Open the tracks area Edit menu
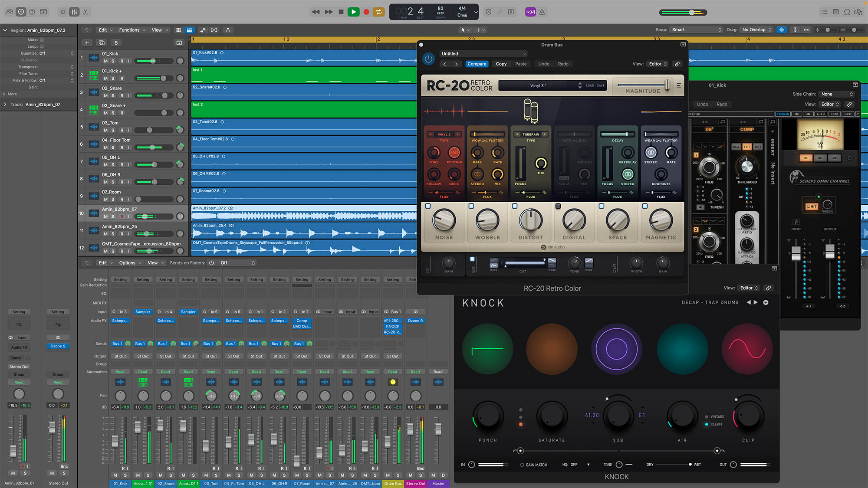The width and height of the screenshot is (868, 488). pyautogui.click(x=105, y=30)
